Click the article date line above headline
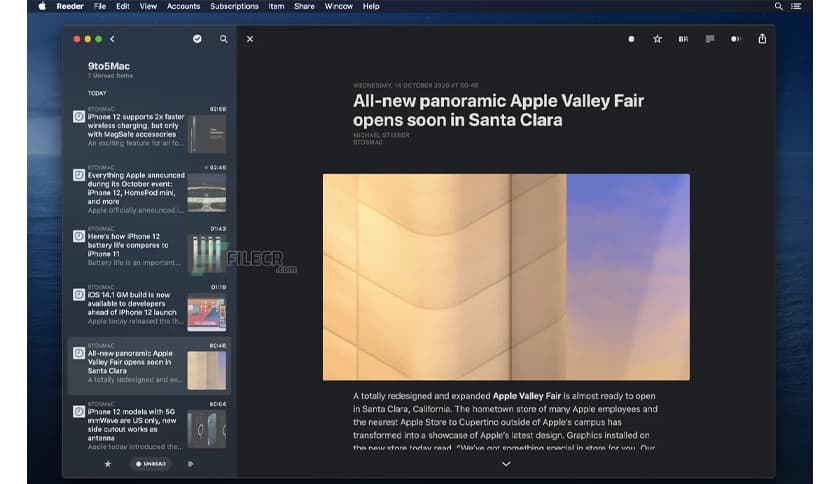836x484 pixels. [x=415, y=85]
